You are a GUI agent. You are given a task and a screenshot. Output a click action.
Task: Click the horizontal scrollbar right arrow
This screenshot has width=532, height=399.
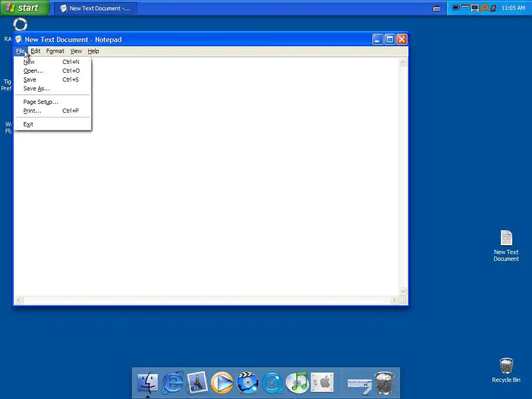[x=394, y=300]
